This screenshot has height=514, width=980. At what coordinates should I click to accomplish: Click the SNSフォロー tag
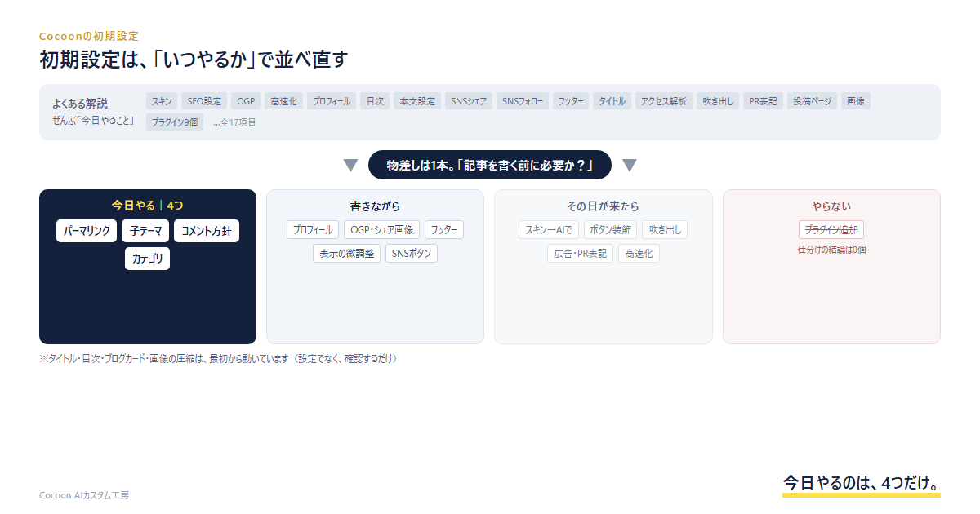[523, 101]
